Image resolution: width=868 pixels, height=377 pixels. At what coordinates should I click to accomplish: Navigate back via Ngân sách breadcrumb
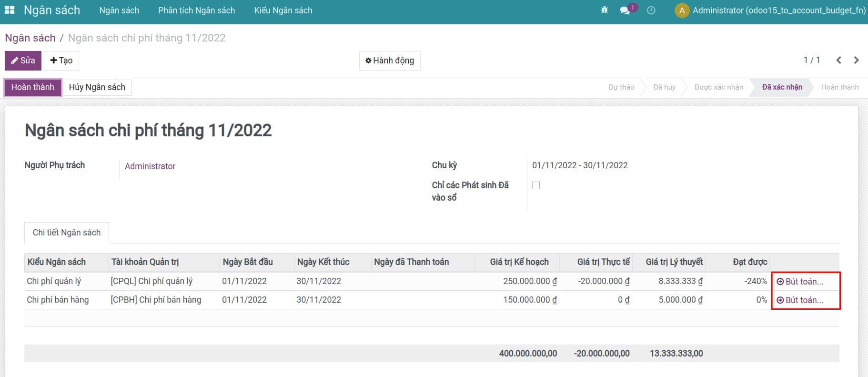coord(30,38)
